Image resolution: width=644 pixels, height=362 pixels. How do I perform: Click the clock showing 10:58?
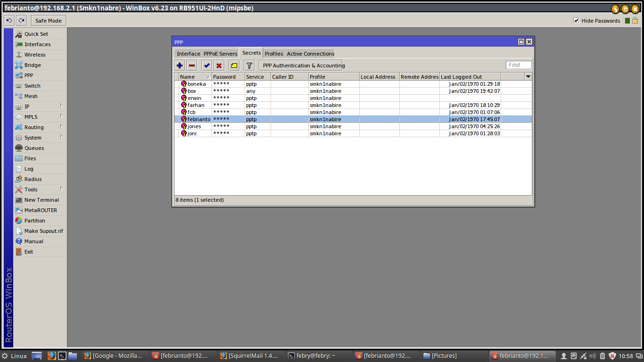tap(626, 356)
